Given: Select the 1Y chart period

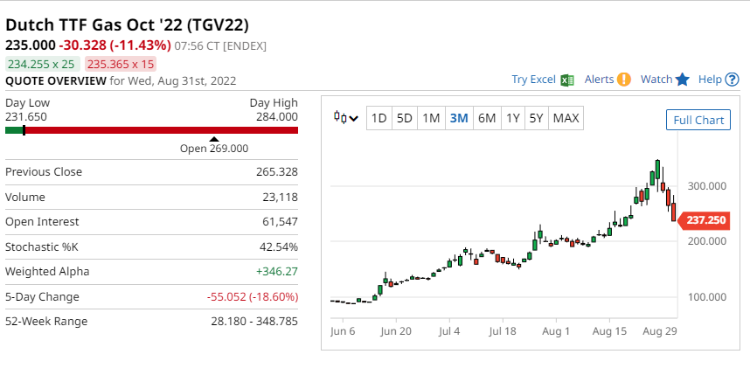Looking at the screenshot, I should 513,118.
